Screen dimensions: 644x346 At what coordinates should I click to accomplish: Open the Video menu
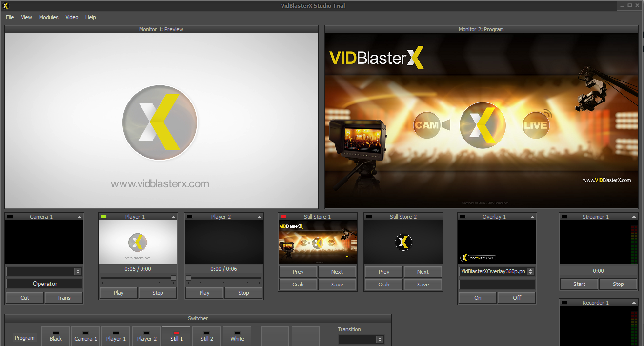pyautogui.click(x=72, y=17)
